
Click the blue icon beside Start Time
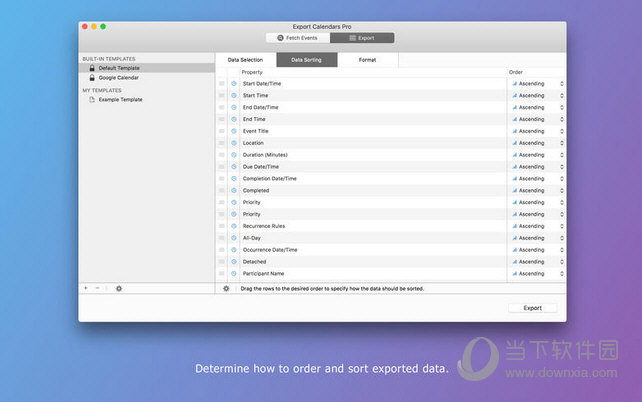234,95
